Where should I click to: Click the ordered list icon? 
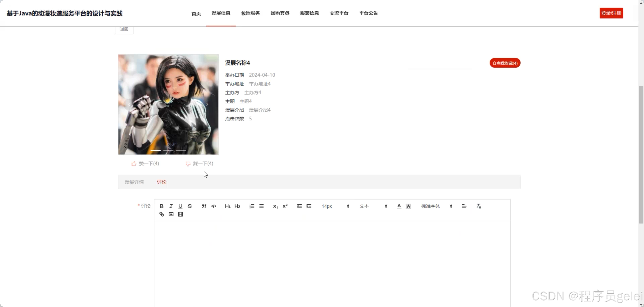pos(252,206)
